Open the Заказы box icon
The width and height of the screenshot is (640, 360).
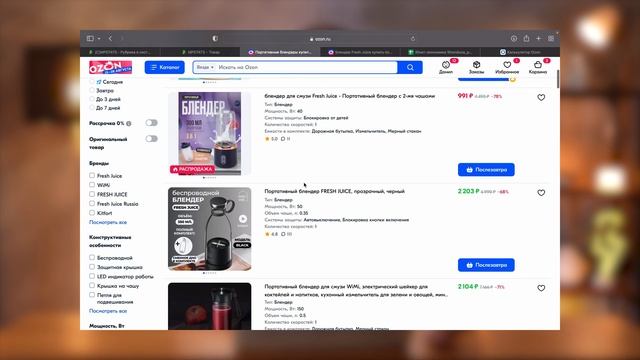point(476,67)
